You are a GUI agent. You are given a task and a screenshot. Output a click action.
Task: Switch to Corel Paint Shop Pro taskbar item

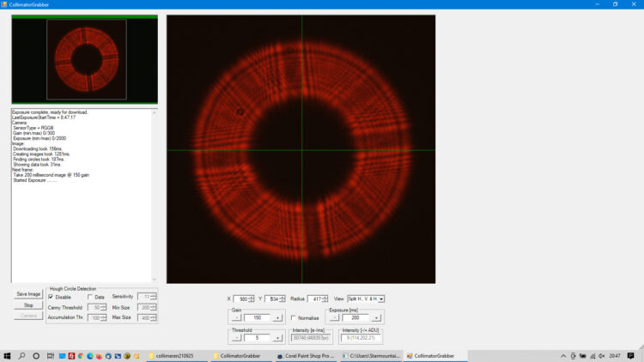point(307,356)
